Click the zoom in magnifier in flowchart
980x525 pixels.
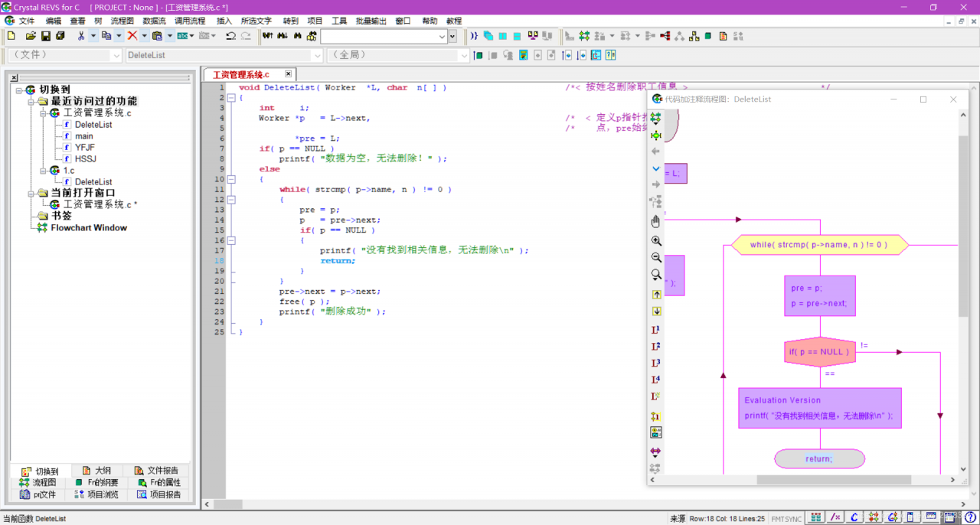[x=655, y=241]
